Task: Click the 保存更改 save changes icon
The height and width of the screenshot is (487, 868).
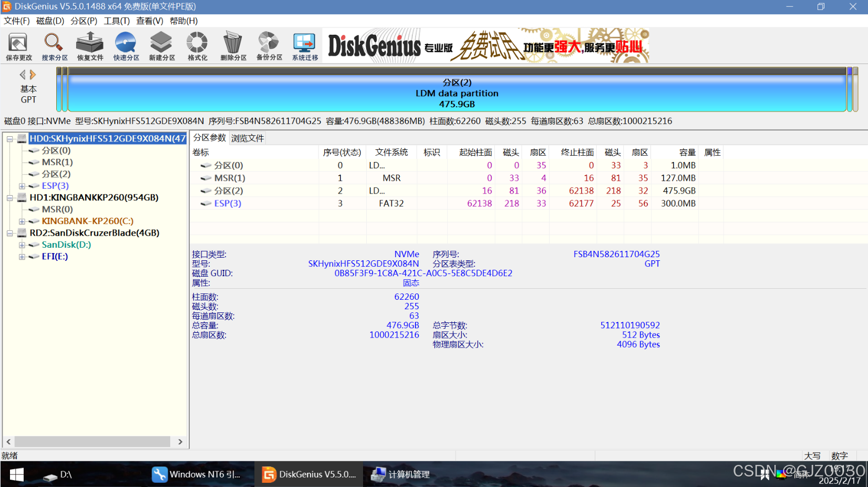Action: pyautogui.click(x=19, y=46)
